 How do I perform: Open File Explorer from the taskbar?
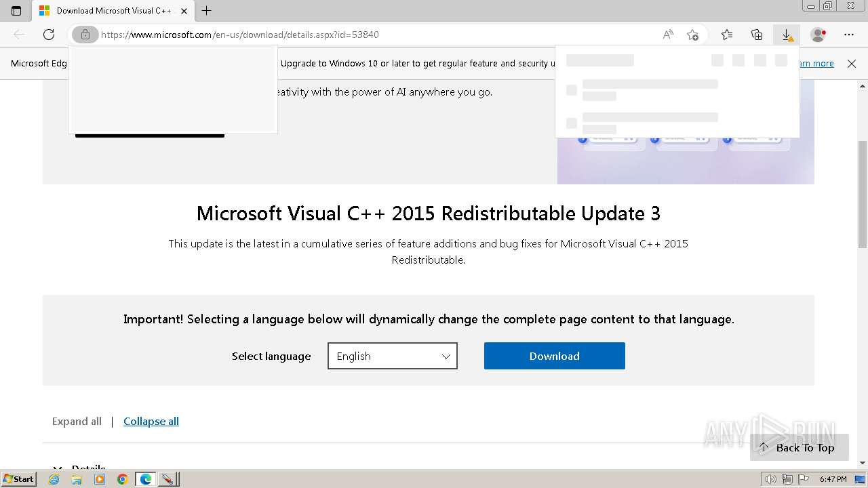(77, 479)
